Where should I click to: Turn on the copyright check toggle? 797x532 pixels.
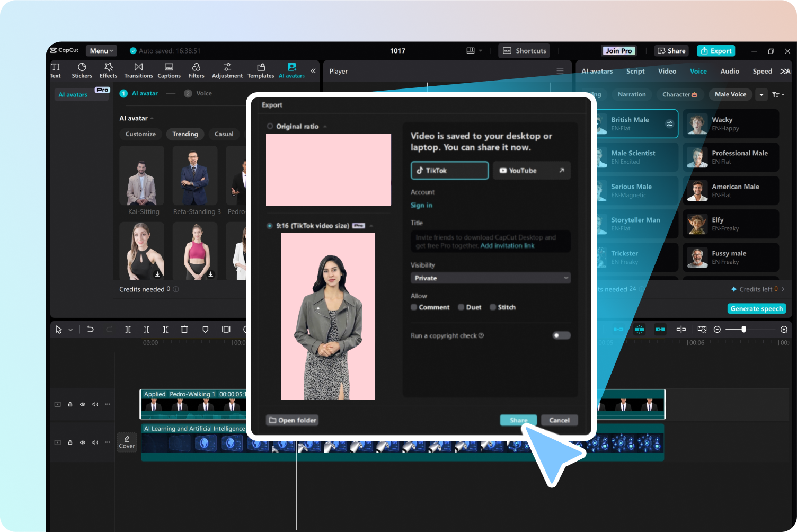tap(561, 335)
